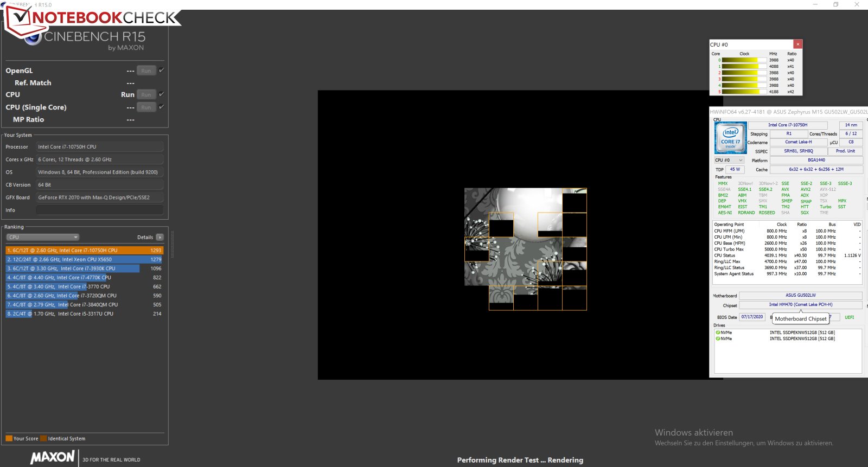Image resolution: width=868 pixels, height=467 pixels.
Task: Toggle the CPU (Single Core) test checkbox
Action: 161,107
